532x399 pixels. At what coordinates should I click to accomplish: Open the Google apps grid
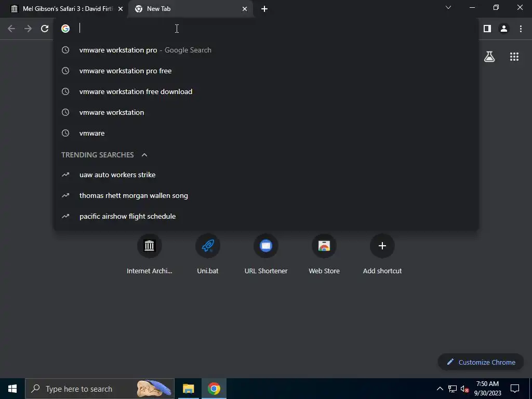514,57
